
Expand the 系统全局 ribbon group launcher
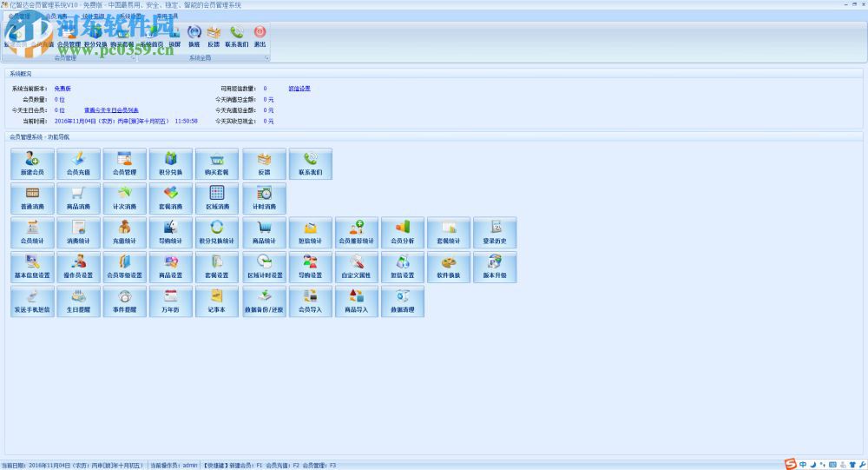266,58
